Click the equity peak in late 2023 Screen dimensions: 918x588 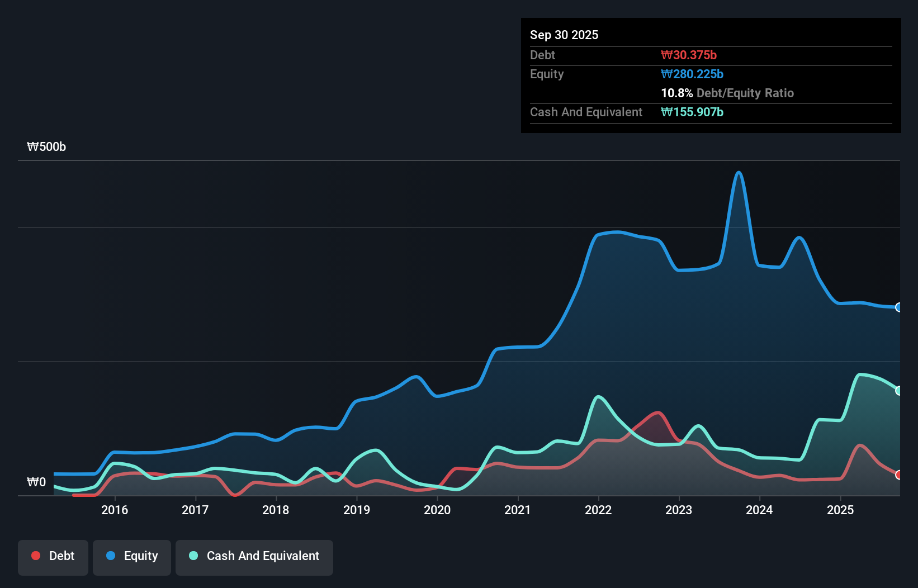[x=739, y=173]
